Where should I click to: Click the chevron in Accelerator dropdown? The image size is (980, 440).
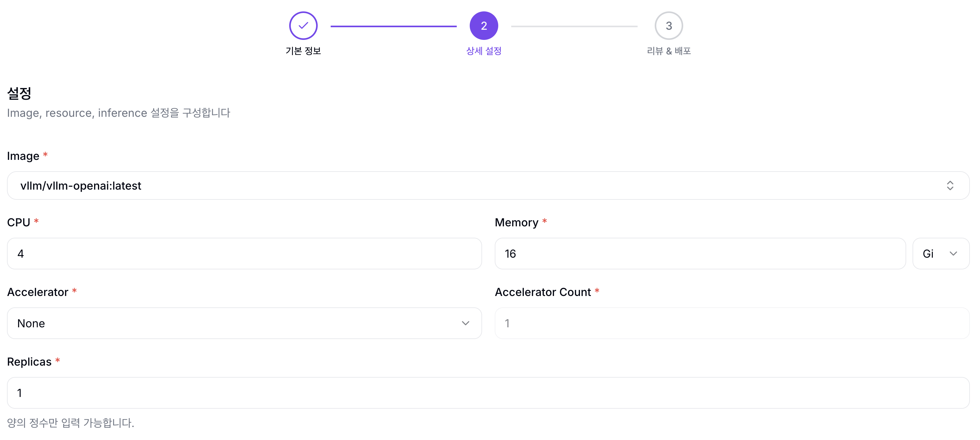click(465, 323)
